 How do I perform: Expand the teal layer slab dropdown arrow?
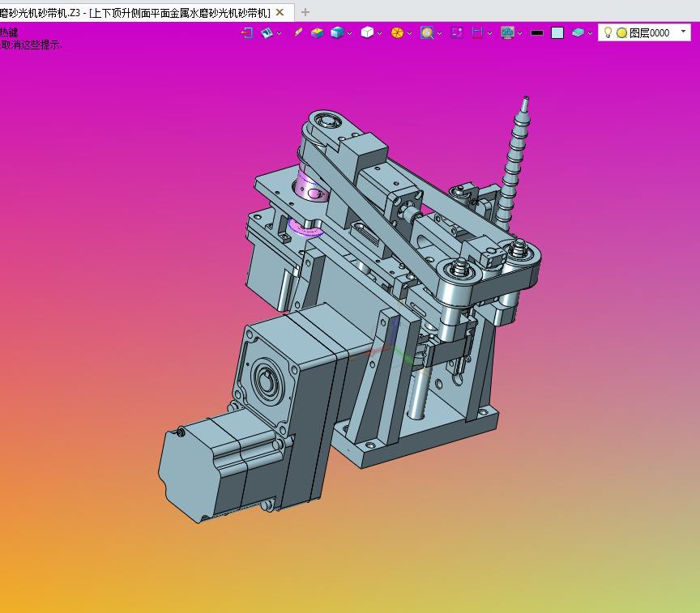[x=590, y=33]
